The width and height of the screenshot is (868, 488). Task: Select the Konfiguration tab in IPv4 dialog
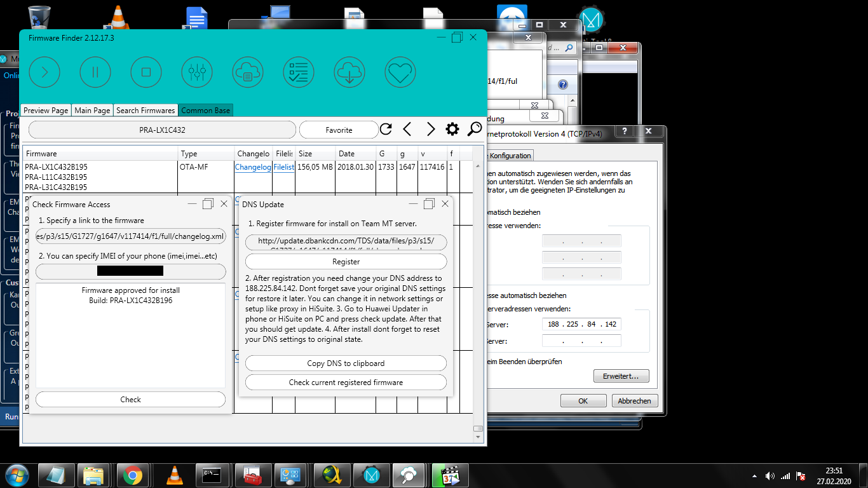[510, 156]
